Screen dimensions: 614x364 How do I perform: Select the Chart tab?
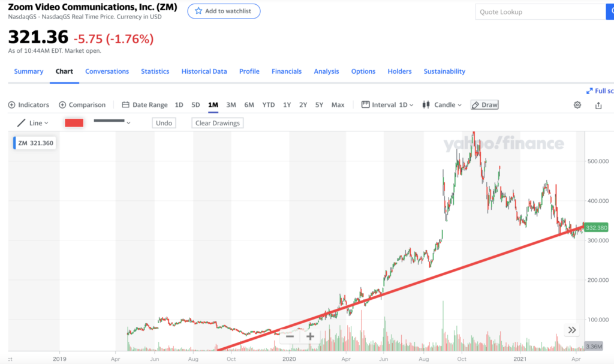click(x=64, y=71)
